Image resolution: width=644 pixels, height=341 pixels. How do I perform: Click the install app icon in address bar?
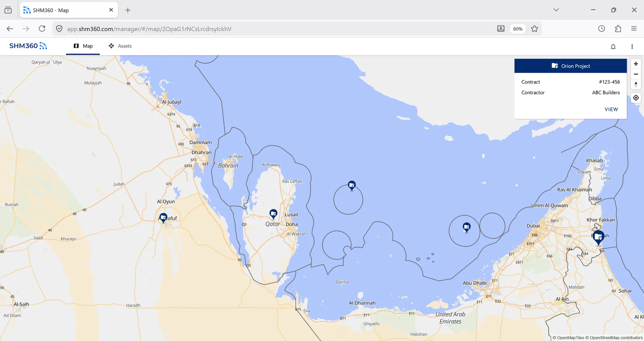pyautogui.click(x=501, y=29)
